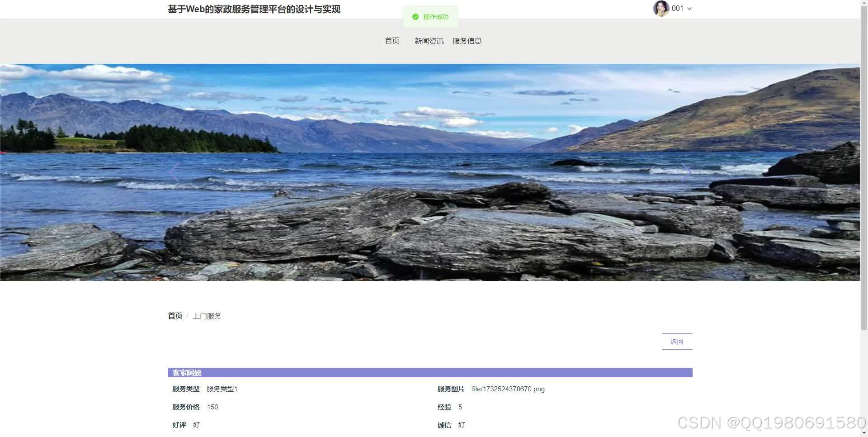Click the user avatar photo in the header
Viewport: 868px width, 437px height.
tap(660, 8)
